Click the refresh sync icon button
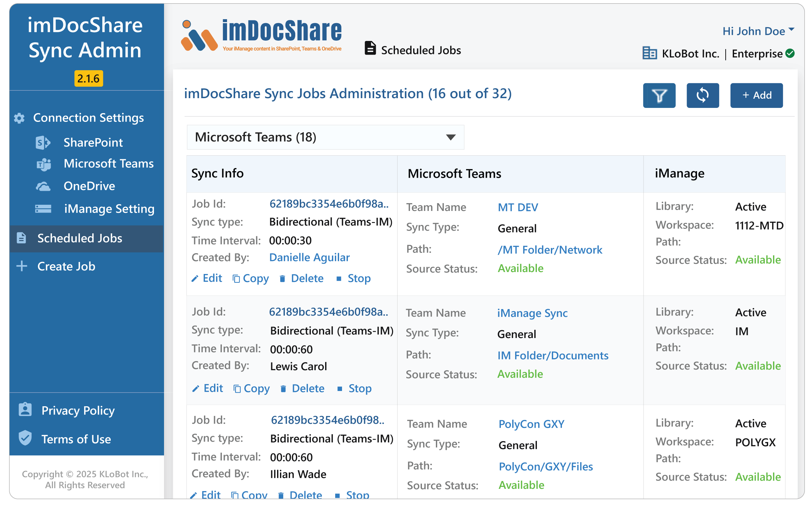The height and width of the screenshot is (508, 812). [702, 96]
